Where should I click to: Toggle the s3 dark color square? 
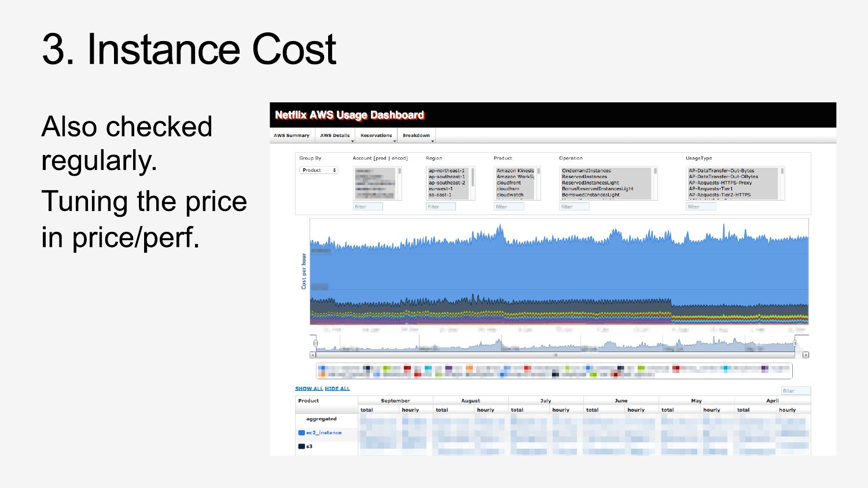pos(301,446)
